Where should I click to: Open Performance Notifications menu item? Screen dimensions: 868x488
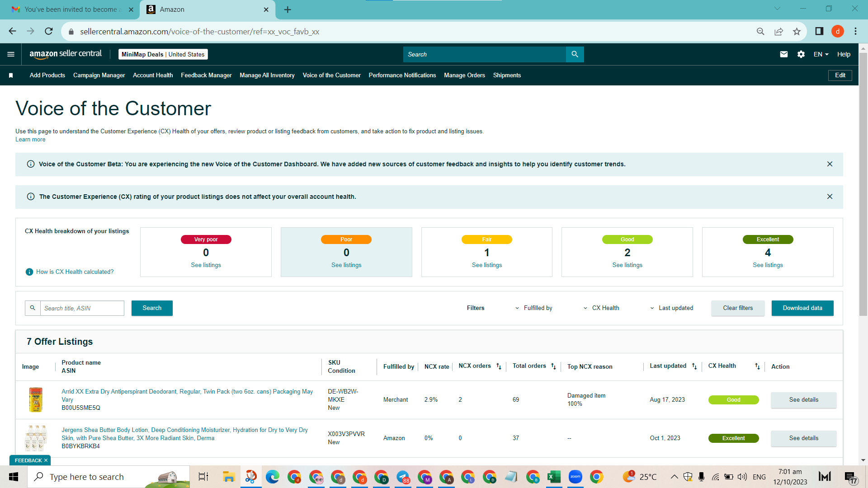[402, 75]
